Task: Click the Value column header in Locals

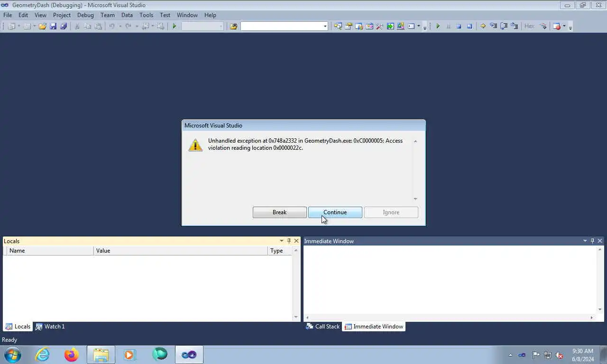Action: pos(181,251)
